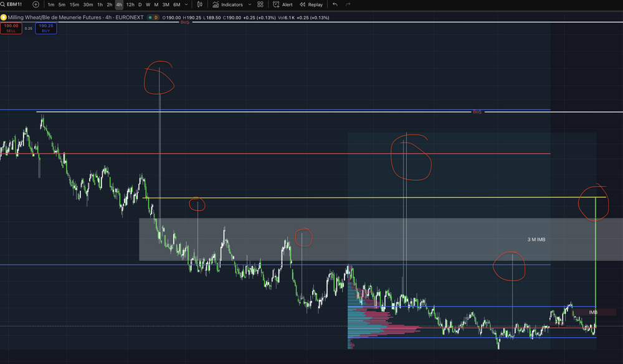Click the 190.25 BUY button

click(46, 28)
